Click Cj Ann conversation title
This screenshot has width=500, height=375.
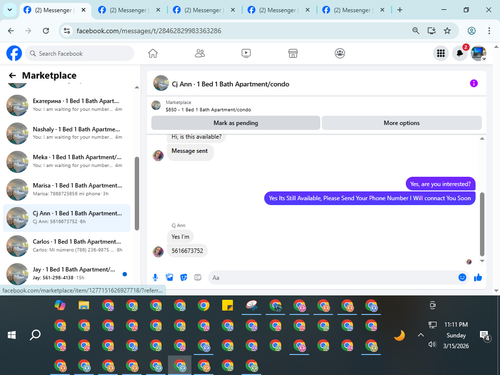[x=230, y=84]
